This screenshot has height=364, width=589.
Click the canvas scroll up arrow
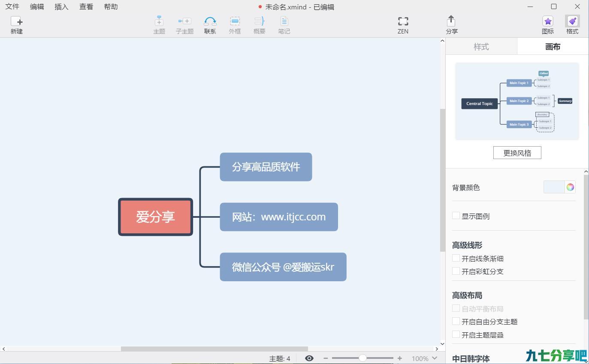[443, 41]
